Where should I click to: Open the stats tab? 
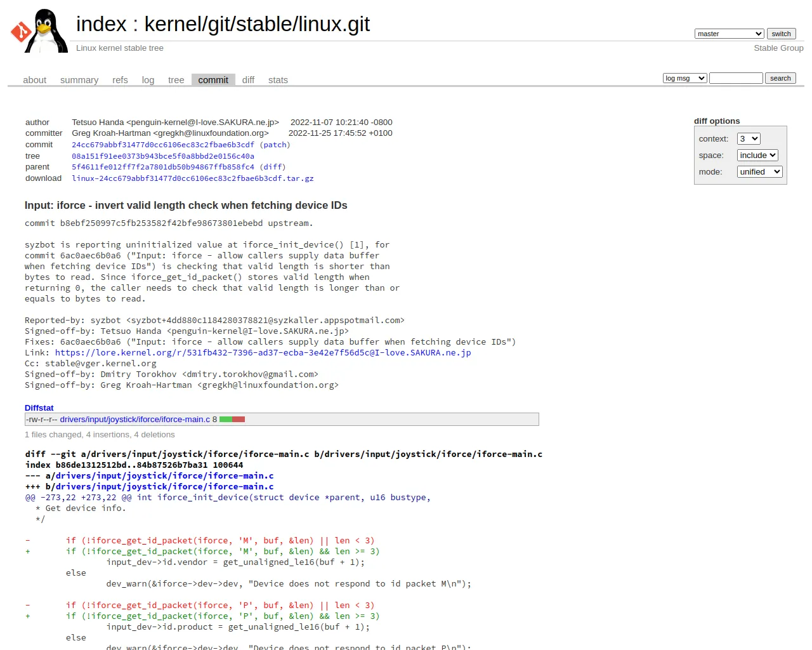278,80
